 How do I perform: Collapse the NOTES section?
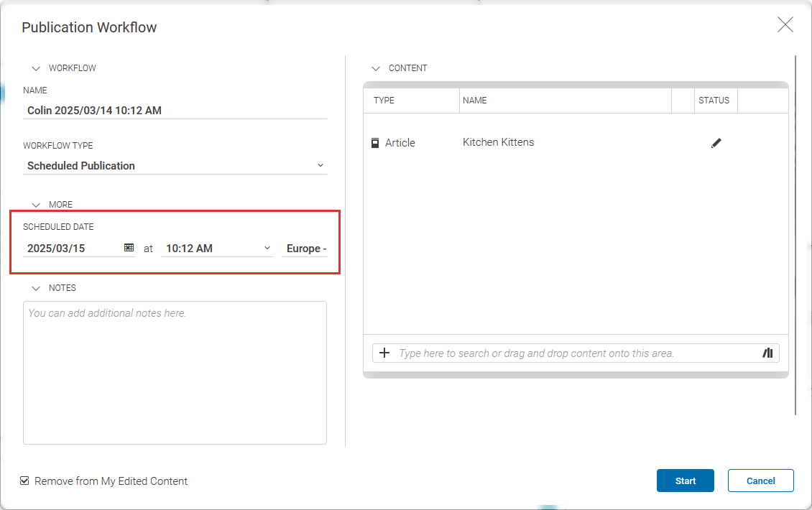coord(36,287)
